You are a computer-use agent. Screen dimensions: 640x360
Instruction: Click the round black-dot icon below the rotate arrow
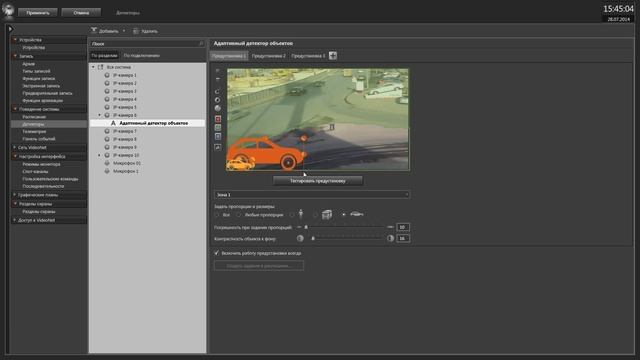click(x=218, y=100)
